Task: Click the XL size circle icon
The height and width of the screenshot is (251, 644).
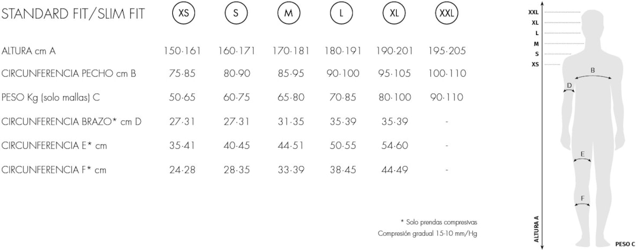Action: click(394, 15)
